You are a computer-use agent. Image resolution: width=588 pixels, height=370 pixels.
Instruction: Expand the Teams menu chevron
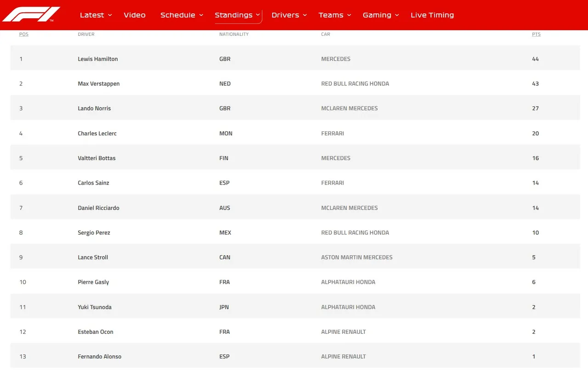(349, 15)
